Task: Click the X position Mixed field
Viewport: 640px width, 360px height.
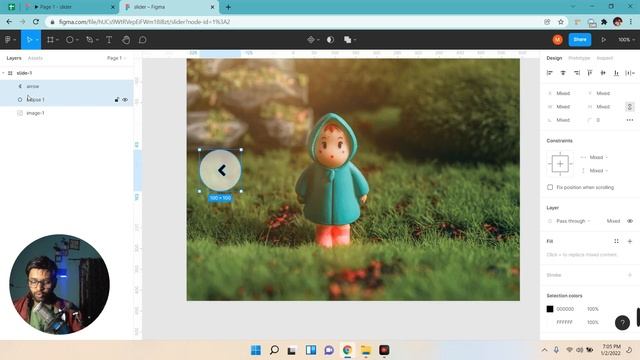Action: point(563,93)
